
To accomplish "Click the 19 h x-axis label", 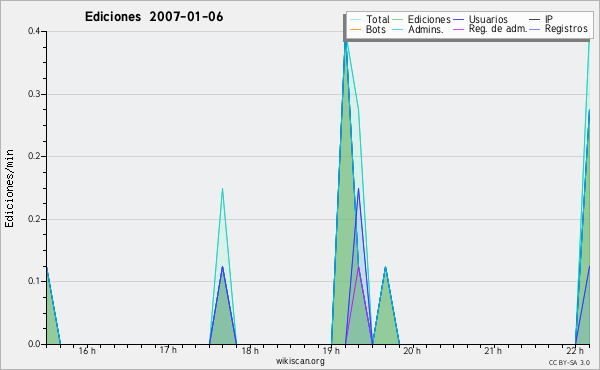I will click(331, 351).
